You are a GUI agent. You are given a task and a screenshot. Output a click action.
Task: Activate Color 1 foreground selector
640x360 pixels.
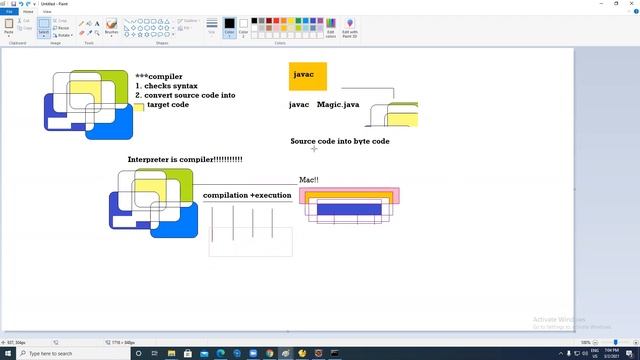point(229,28)
